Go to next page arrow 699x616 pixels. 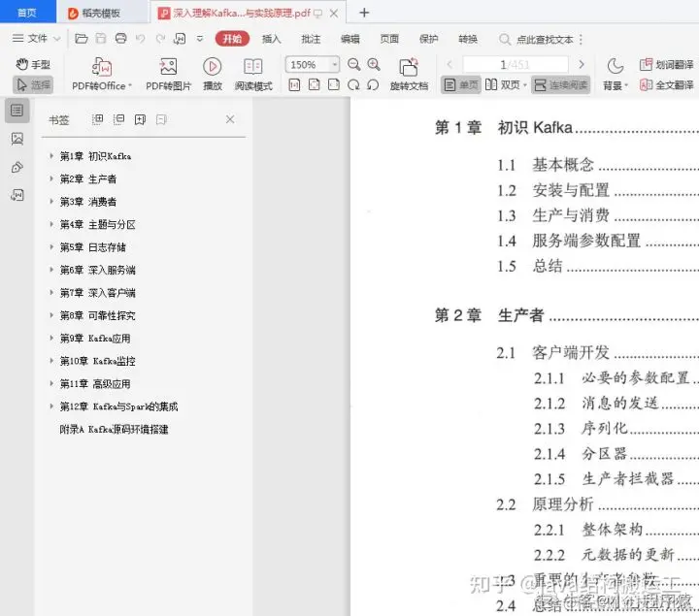tap(582, 65)
